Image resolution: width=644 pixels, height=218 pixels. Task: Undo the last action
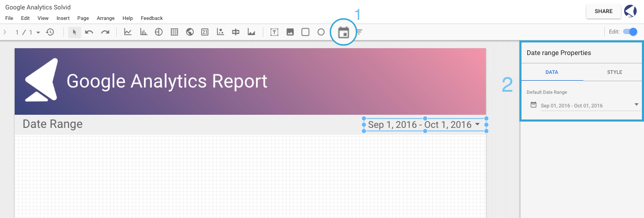tap(89, 32)
